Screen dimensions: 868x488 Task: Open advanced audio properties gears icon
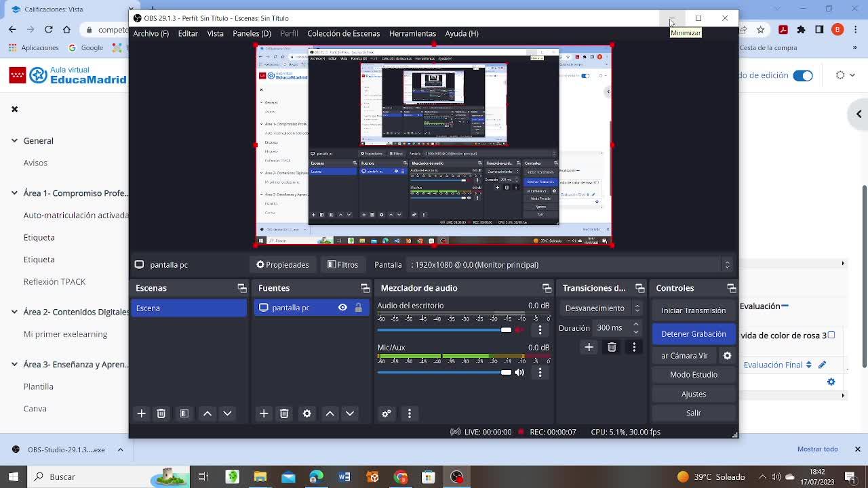click(x=387, y=413)
